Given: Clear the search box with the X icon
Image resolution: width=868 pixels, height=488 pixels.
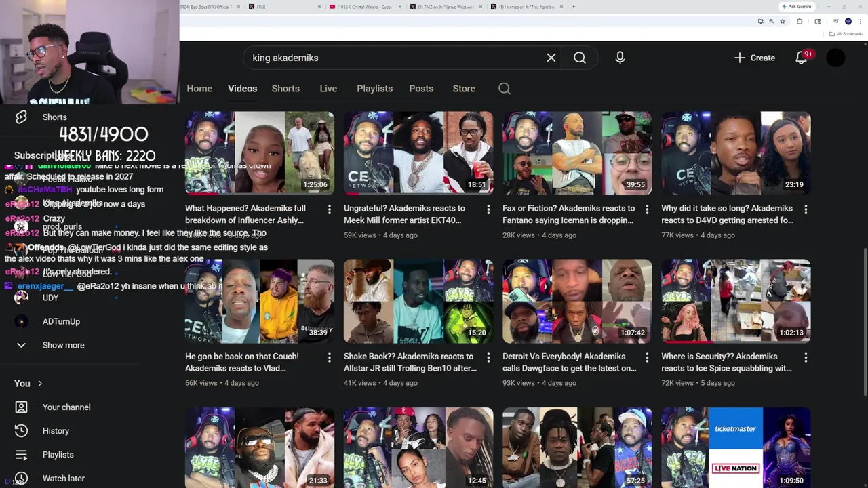Looking at the screenshot, I should pyautogui.click(x=551, y=58).
